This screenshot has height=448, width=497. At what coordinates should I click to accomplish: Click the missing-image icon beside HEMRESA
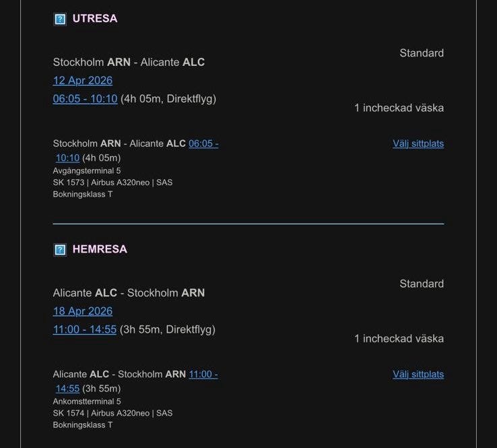coord(60,250)
